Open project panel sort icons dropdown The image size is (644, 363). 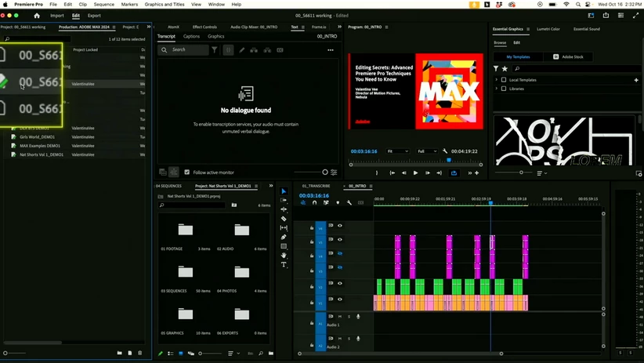(x=233, y=353)
